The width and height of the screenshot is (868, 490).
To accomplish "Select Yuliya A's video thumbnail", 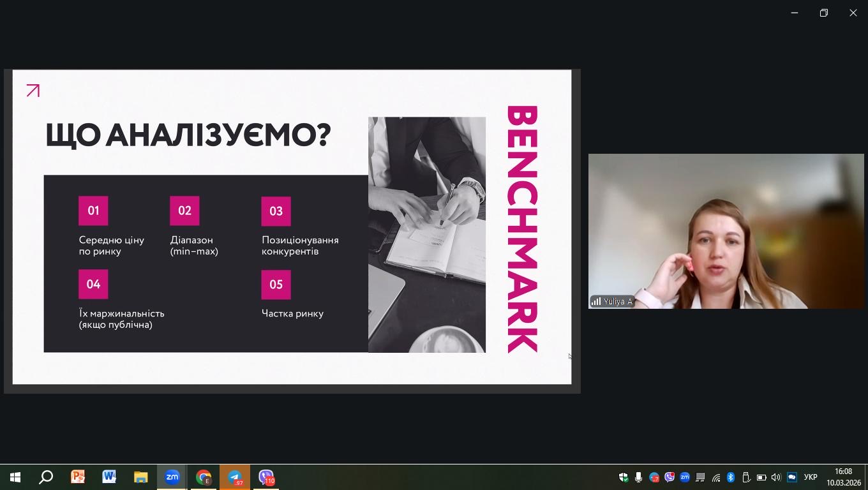I will (726, 231).
